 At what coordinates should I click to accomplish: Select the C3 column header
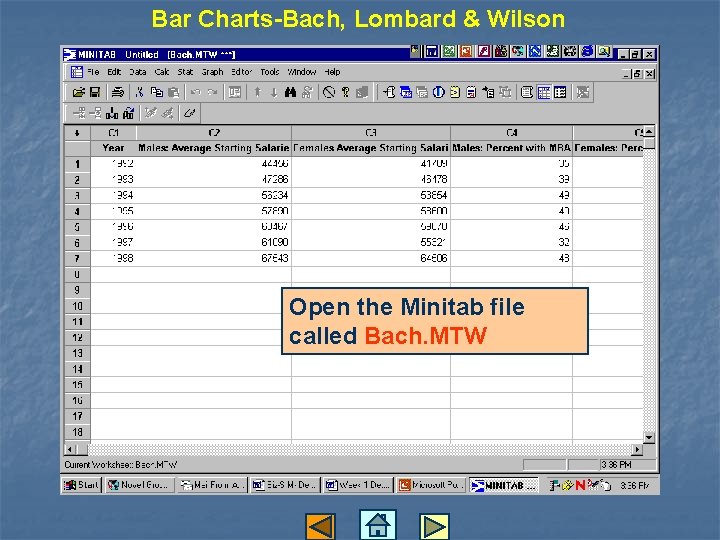(x=371, y=133)
